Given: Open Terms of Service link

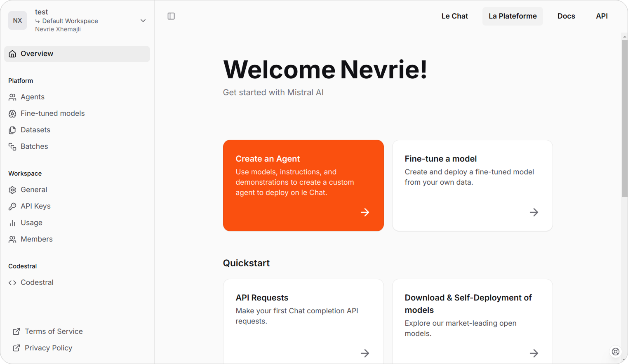Looking at the screenshot, I should tap(54, 331).
